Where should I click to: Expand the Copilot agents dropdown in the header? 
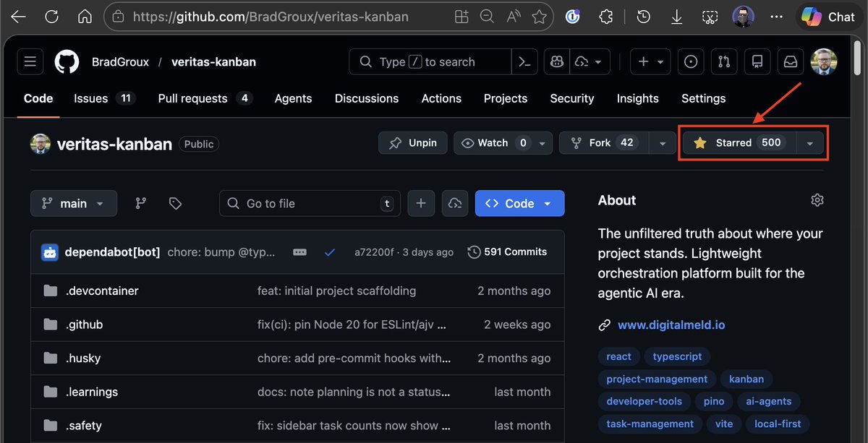point(590,62)
